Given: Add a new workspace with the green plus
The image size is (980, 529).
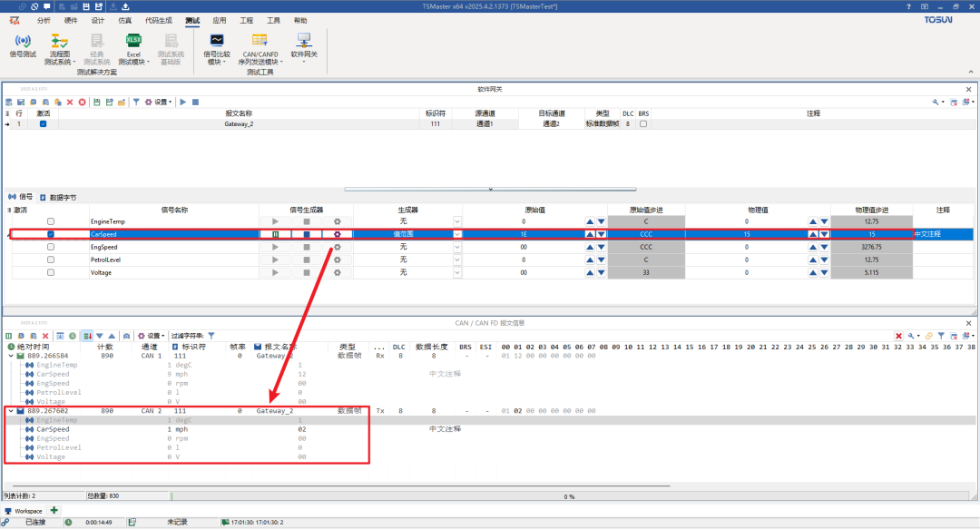Looking at the screenshot, I should pyautogui.click(x=54, y=510).
